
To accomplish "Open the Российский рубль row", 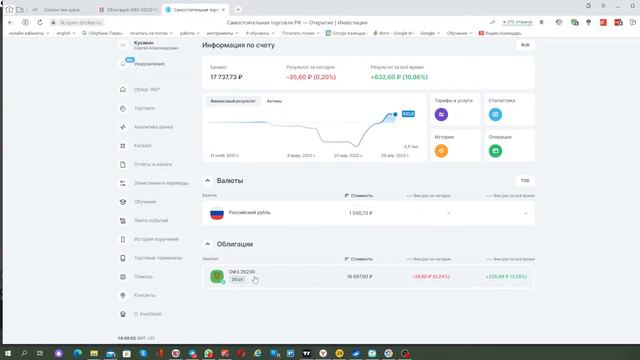I will point(368,213).
